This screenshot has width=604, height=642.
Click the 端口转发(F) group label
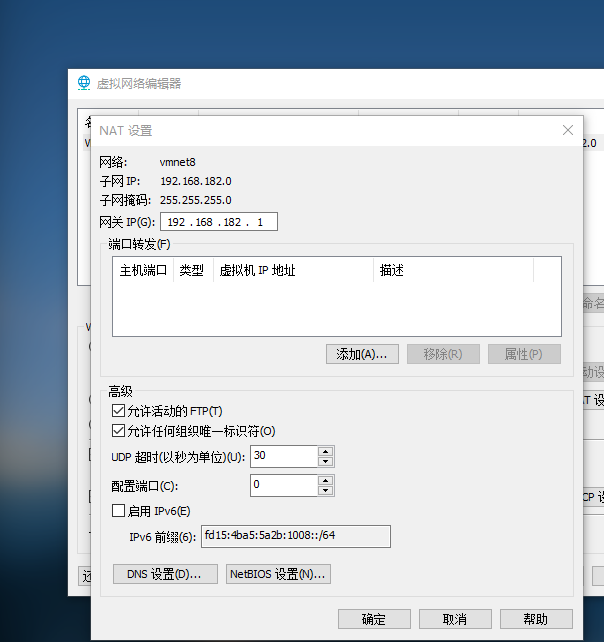click(139, 244)
